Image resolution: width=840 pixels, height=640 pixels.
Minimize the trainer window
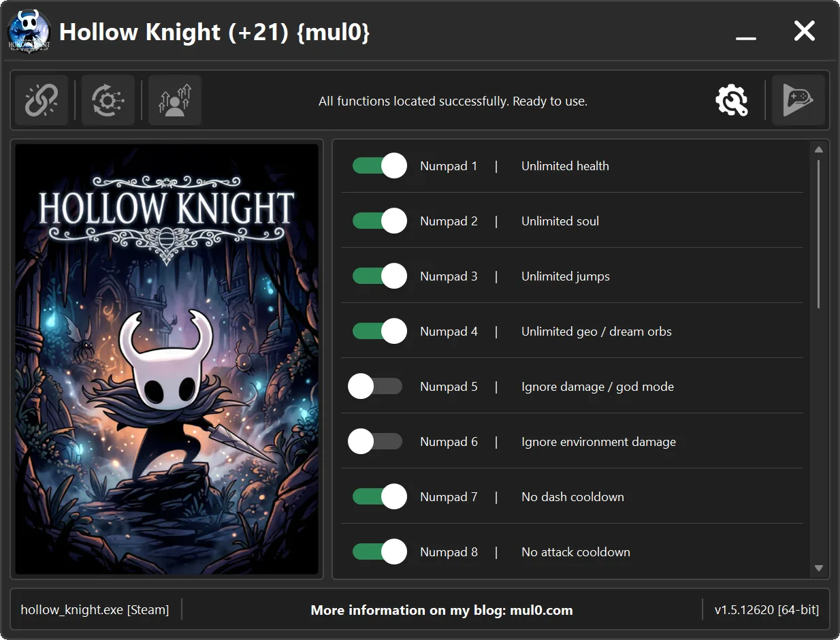point(746,31)
